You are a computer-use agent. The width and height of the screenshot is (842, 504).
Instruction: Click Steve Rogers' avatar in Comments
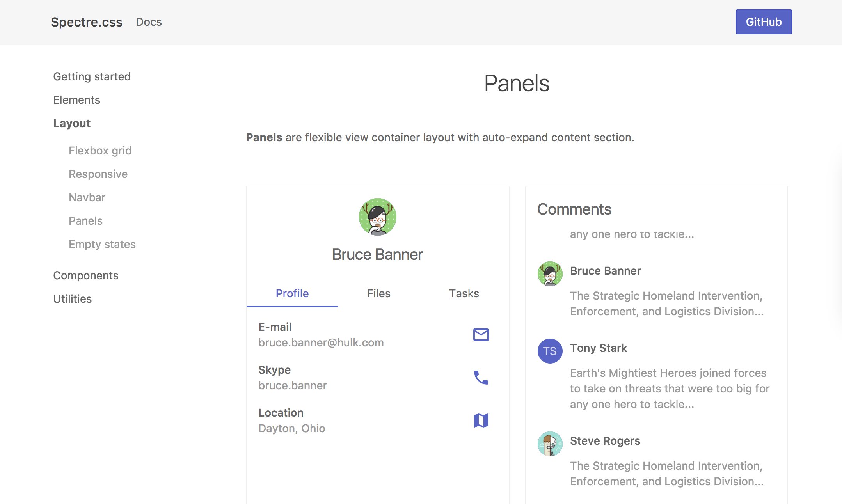coord(550,444)
